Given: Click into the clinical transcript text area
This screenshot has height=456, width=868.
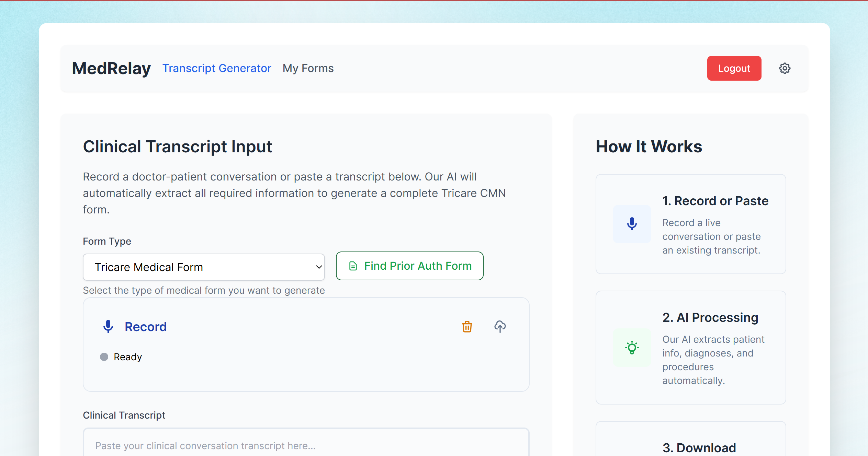Looking at the screenshot, I should click(x=306, y=445).
